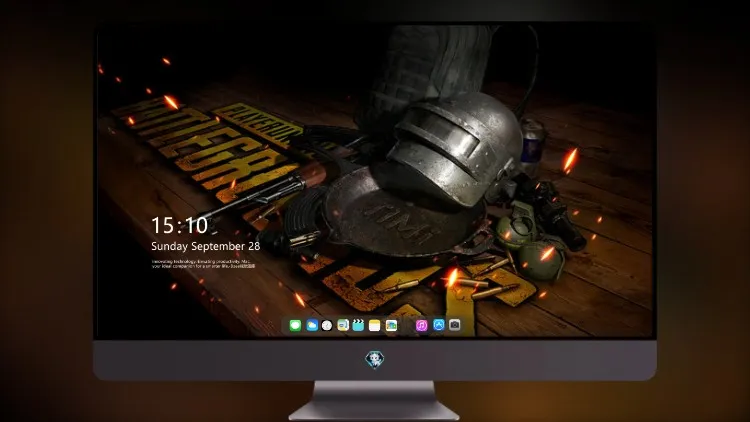Click the small slogan text under date
The image size is (750, 422).
(x=203, y=264)
